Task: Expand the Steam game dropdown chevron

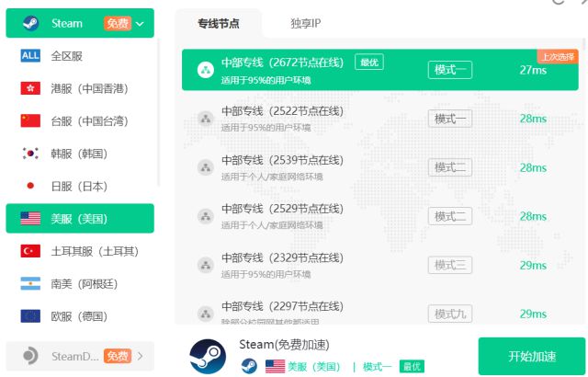Action: coord(140,24)
